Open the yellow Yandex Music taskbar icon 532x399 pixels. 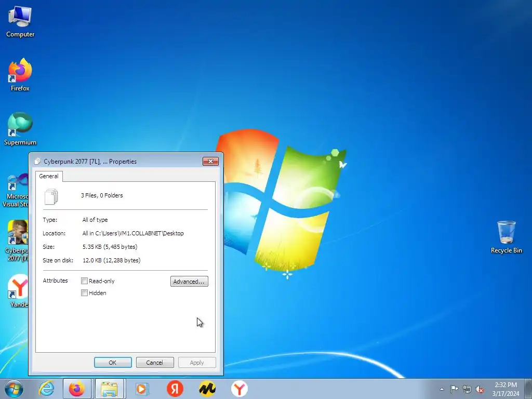207,389
